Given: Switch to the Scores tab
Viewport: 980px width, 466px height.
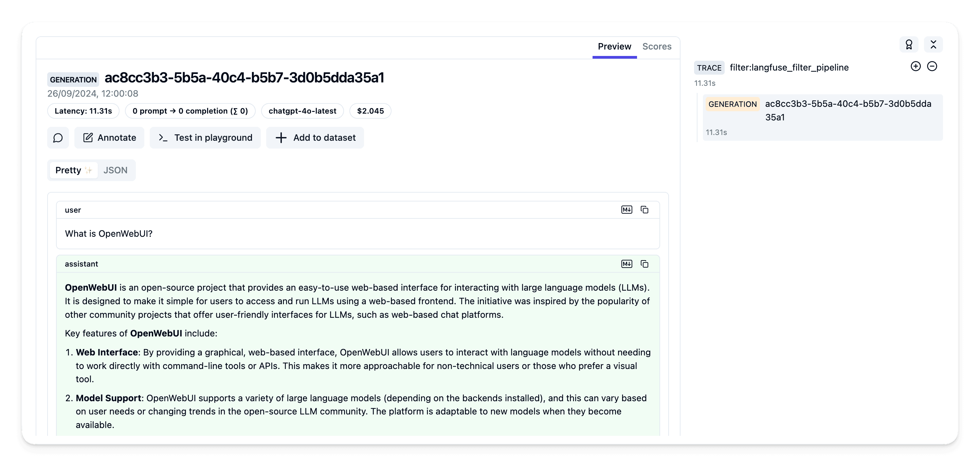Looking at the screenshot, I should pyautogui.click(x=657, y=46).
